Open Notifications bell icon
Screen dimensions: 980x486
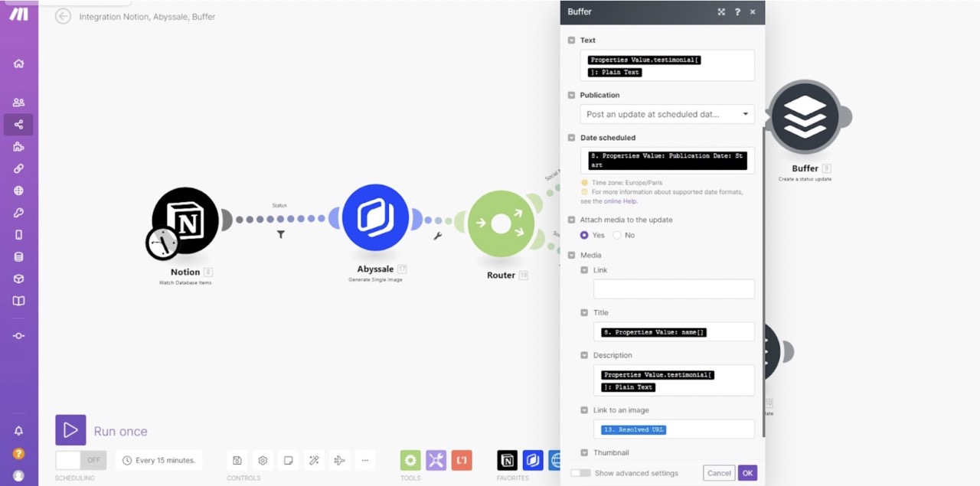pos(18,431)
